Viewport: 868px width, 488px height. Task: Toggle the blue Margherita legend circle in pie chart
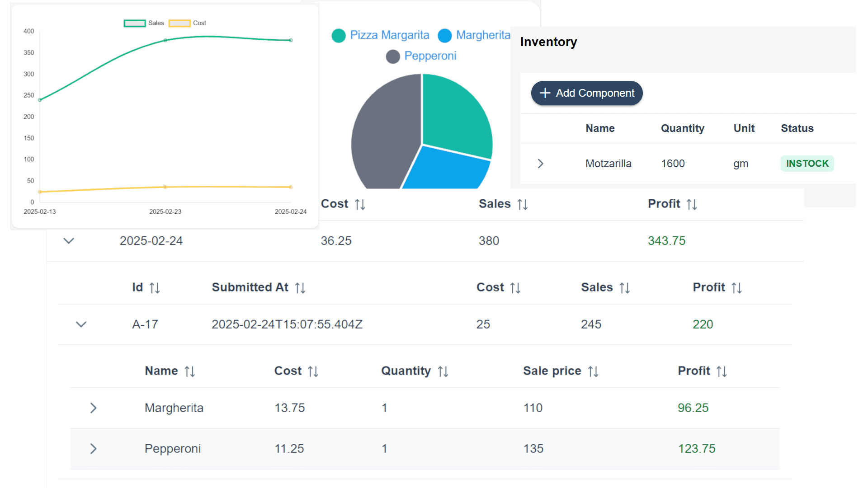[x=445, y=35]
